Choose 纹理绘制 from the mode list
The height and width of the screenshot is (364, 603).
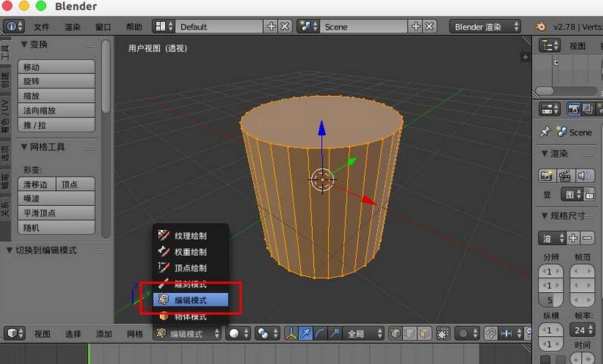point(191,235)
